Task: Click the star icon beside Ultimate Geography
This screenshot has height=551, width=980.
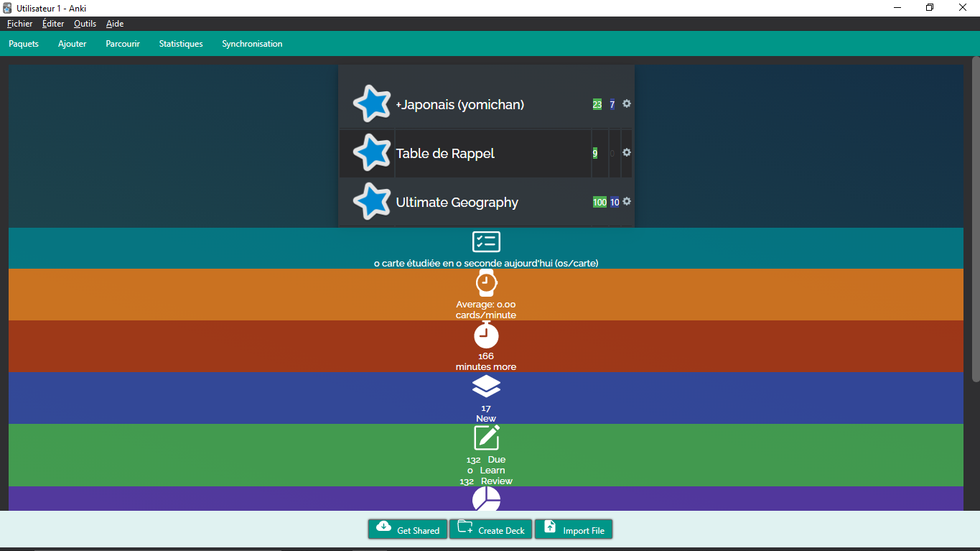Action: tap(372, 201)
